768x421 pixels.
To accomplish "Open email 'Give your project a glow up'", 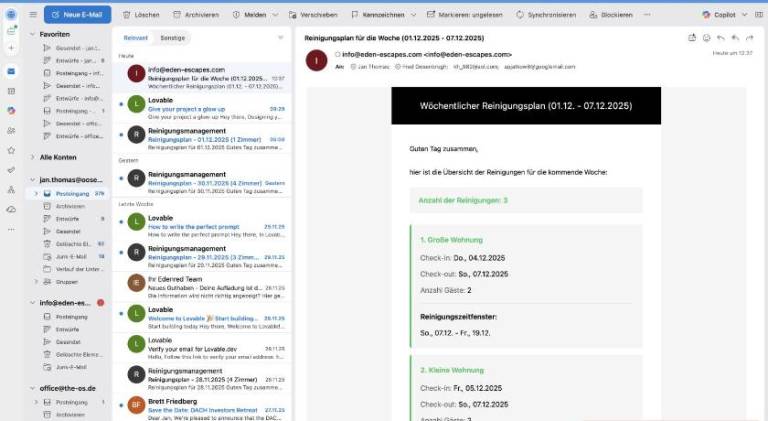I will click(x=202, y=108).
